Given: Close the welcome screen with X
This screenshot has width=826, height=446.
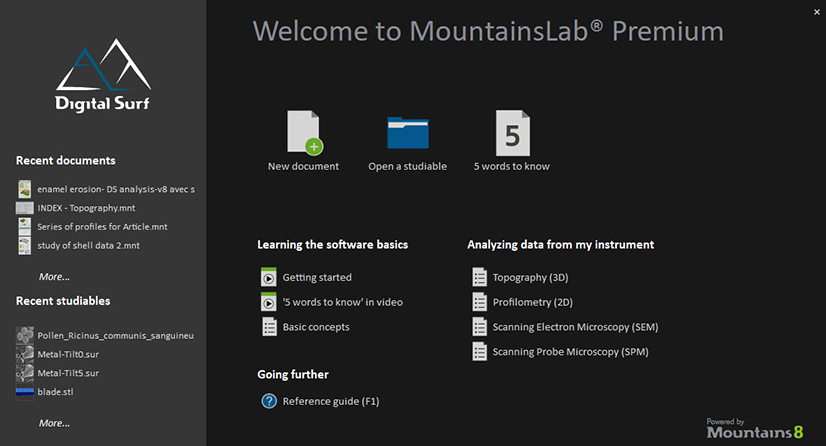Looking at the screenshot, I should [817, 12].
